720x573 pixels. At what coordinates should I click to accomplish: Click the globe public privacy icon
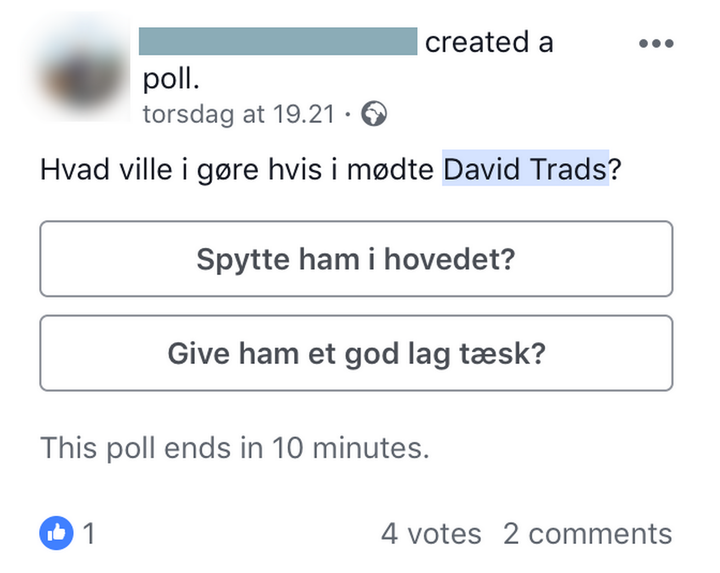374,114
